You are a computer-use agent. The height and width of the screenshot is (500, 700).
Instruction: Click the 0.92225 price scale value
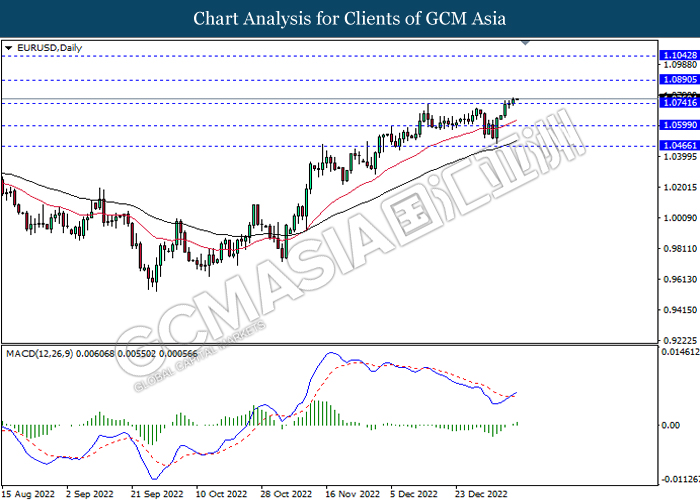tap(680, 341)
